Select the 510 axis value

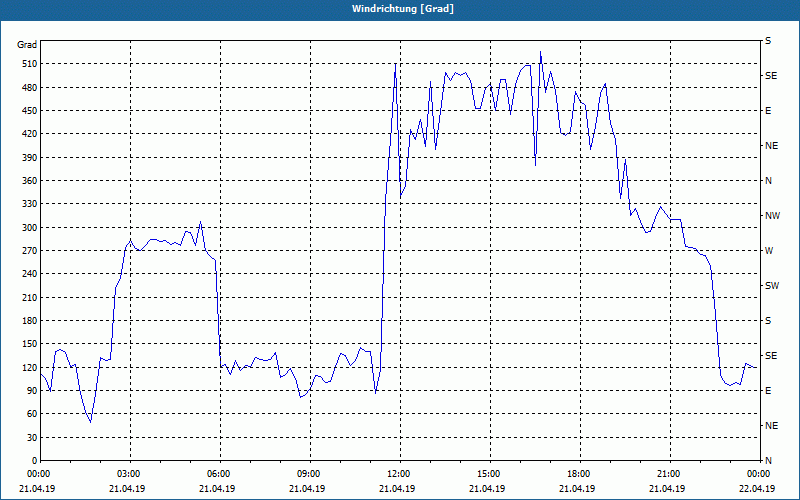pos(30,64)
